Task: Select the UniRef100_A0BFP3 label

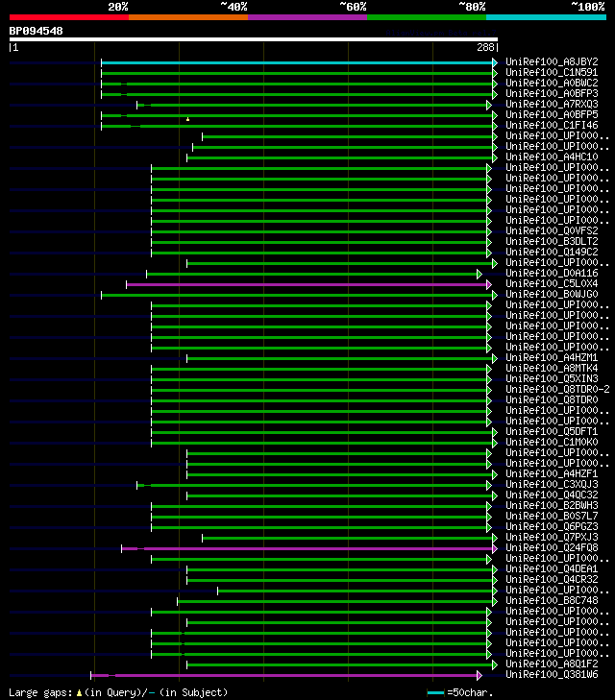Action: pos(552,93)
